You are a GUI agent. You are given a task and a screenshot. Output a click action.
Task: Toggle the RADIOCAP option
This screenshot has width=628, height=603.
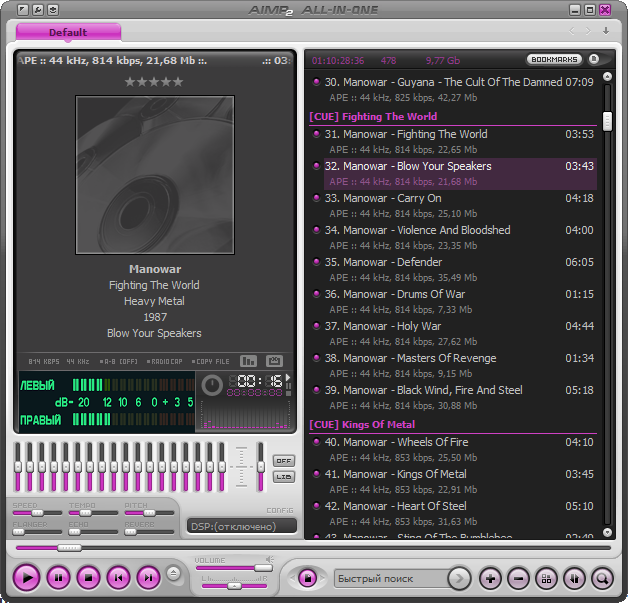pyautogui.click(x=164, y=362)
